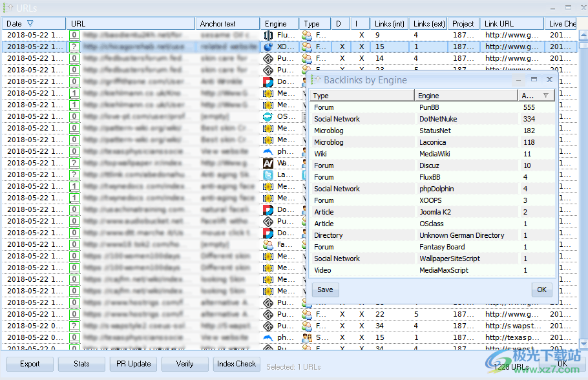The image size is (588, 380).
Task: Maximize the Backlinks by Engine dialog
Action: (534, 79)
